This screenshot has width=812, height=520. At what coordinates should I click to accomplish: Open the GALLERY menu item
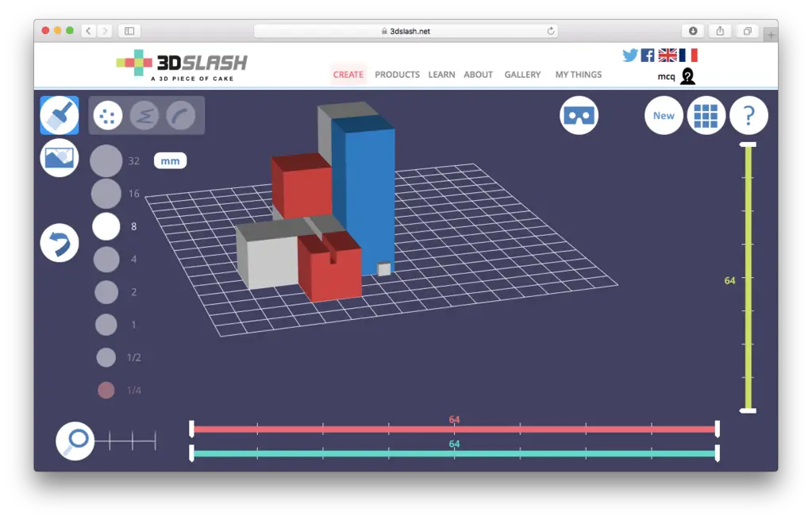coord(522,75)
